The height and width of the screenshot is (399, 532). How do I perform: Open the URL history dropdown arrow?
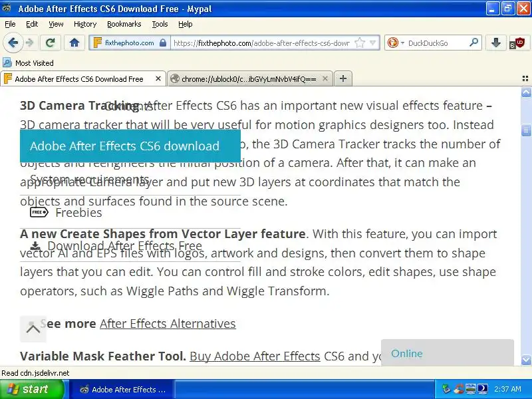pos(373,43)
